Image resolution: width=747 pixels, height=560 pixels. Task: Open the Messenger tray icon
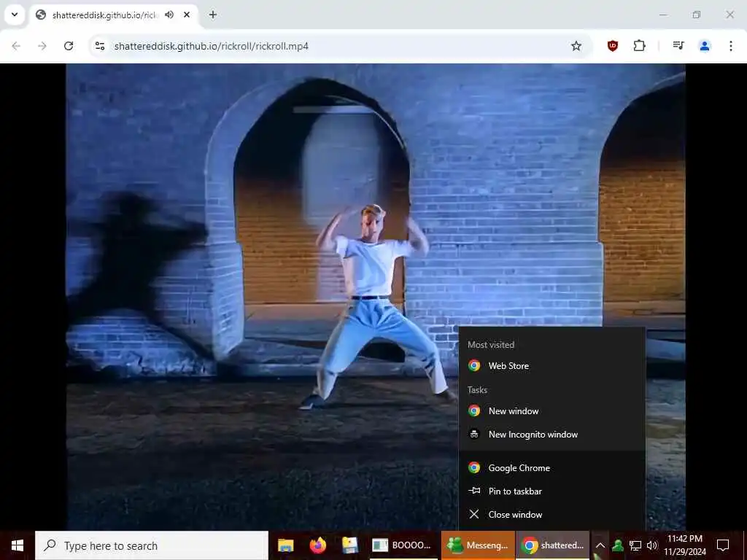pos(618,545)
